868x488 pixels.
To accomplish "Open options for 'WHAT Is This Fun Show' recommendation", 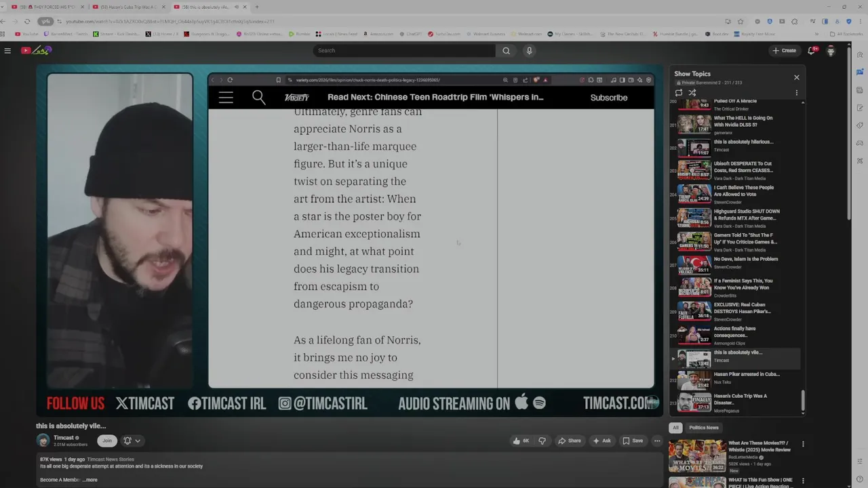I will coord(803,482).
